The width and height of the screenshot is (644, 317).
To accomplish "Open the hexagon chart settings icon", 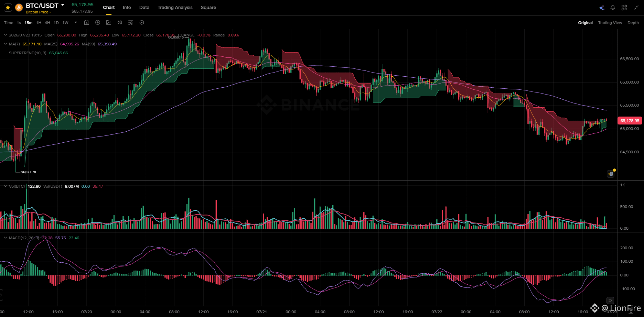I will (x=142, y=22).
